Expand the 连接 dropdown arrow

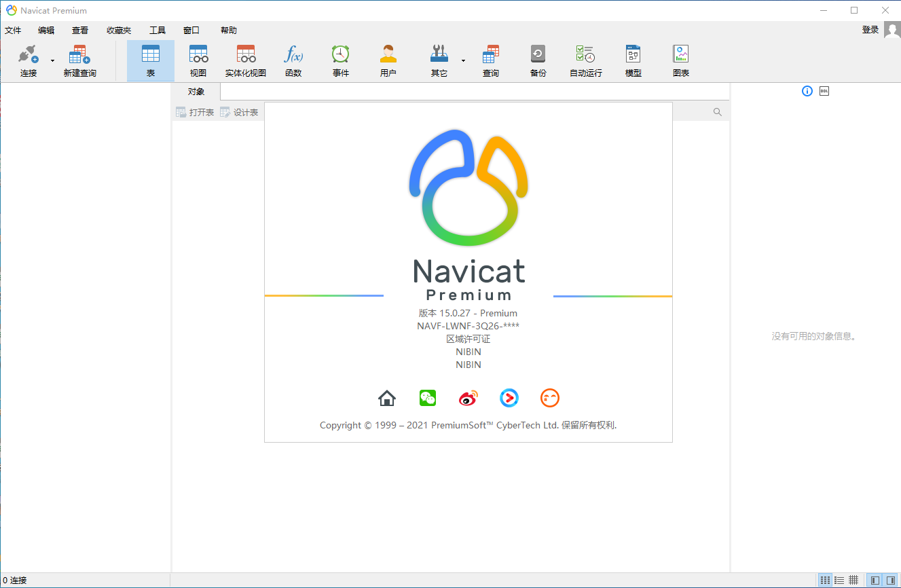(52, 60)
